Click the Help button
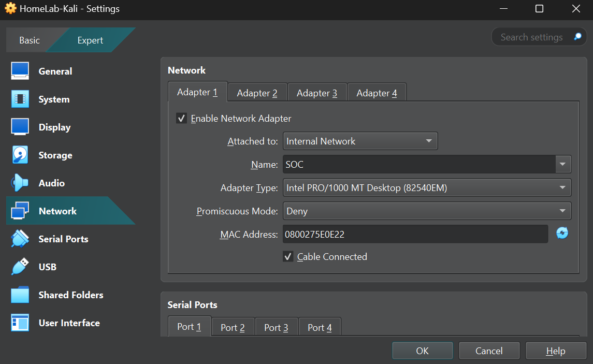Viewport: 593px width, 364px height. click(x=556, y=351)
